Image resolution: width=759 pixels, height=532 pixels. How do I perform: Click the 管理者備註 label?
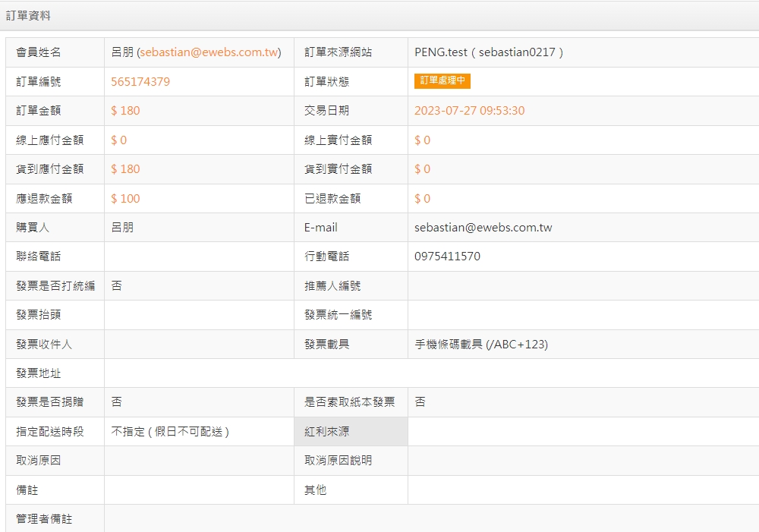click(44, 519)
